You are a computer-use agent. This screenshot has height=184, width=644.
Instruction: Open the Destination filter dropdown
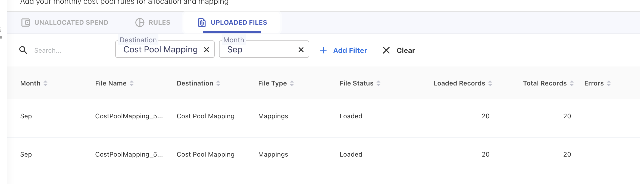[x=160, y=50]
